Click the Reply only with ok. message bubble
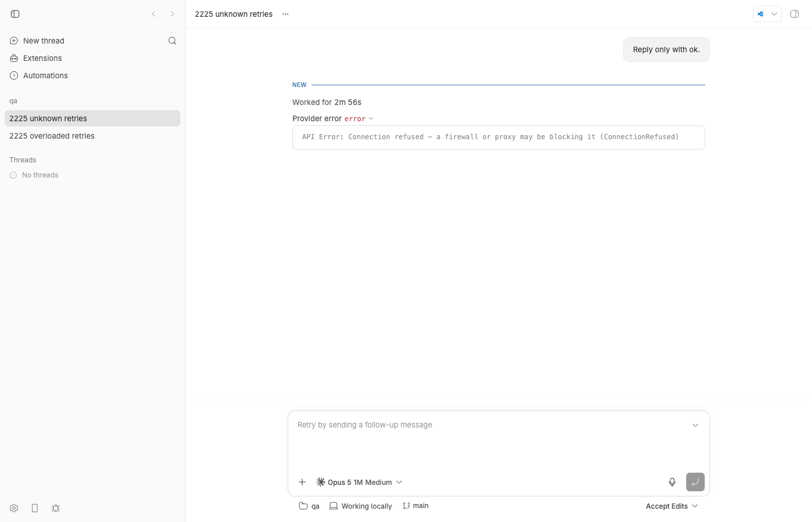This screenshot has width=812, height=522. pyautogui.click(x=666, y=50)
